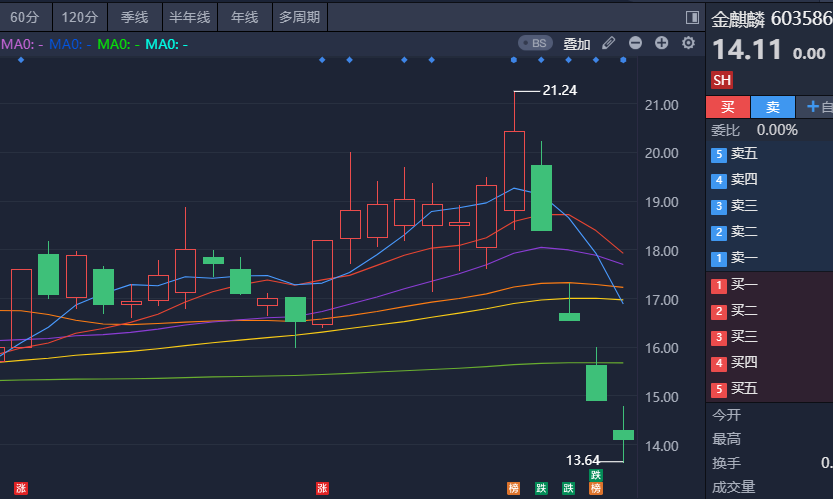Screen dimensions: 833x499
Task: Open the 多周期 multi-period tab
Action: (300, 17)
